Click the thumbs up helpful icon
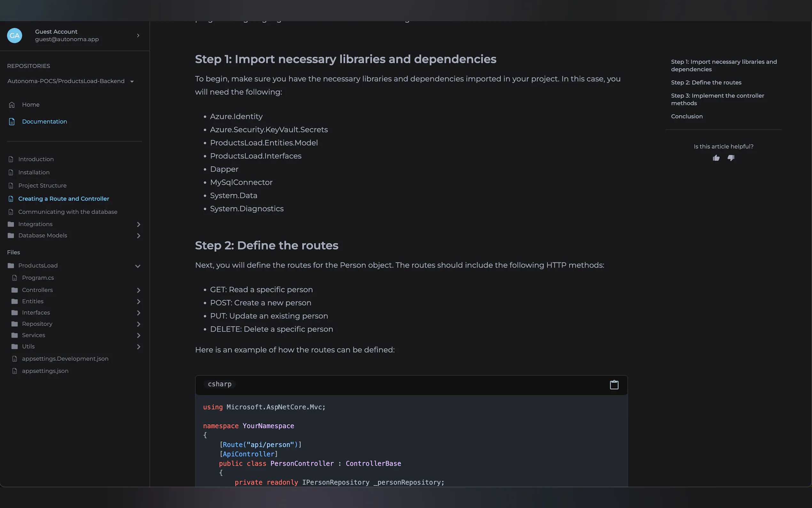Viewport: 812px width, 508px height. pos(716,158)
